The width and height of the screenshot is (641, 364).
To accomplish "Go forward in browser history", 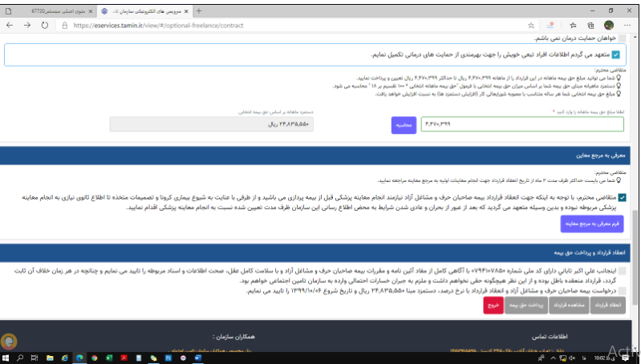I will click(x=27, y=26).
